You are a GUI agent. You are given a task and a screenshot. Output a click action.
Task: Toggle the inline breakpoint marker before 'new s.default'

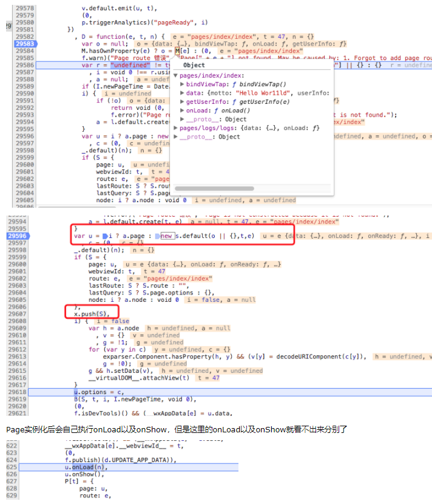[x=157, y=236]
